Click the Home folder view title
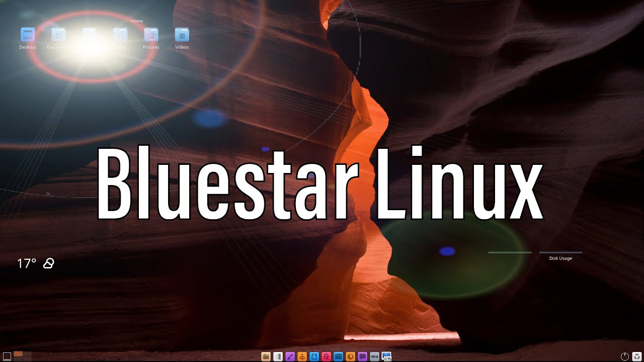 (x=137, y=21)
